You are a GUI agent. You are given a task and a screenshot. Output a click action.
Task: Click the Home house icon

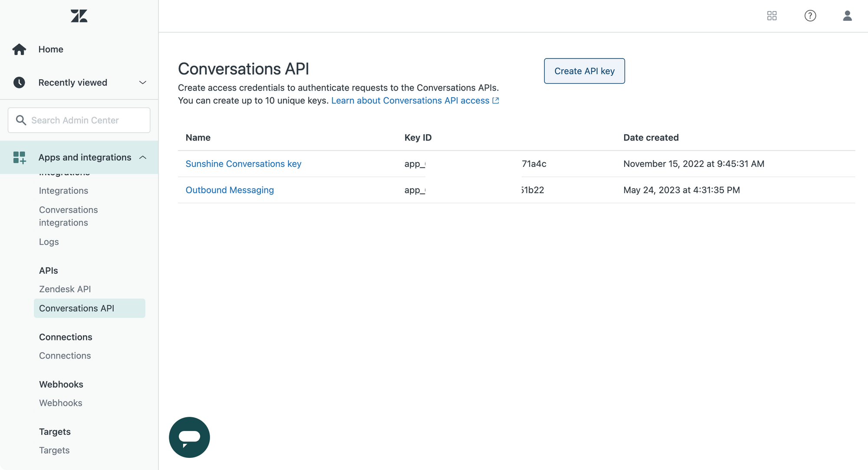click(x=19, y=49)
